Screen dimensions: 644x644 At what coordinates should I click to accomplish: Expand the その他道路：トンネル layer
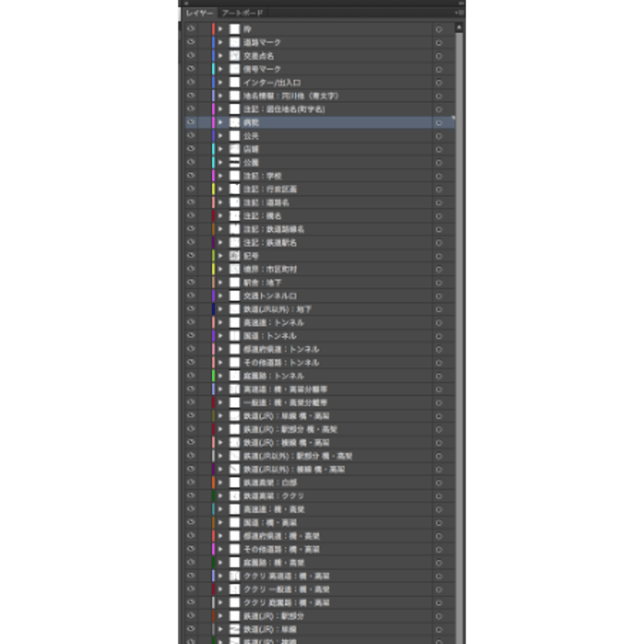[220, 363]
